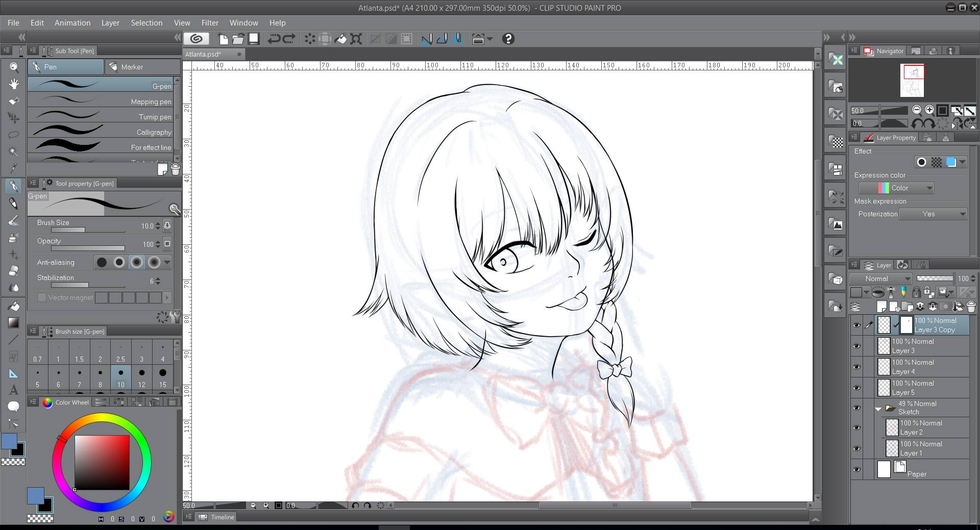This screenshot has width=980, height=530.
Task: Toggle Paper layer visibility eye
Action: tap(856, 469)
